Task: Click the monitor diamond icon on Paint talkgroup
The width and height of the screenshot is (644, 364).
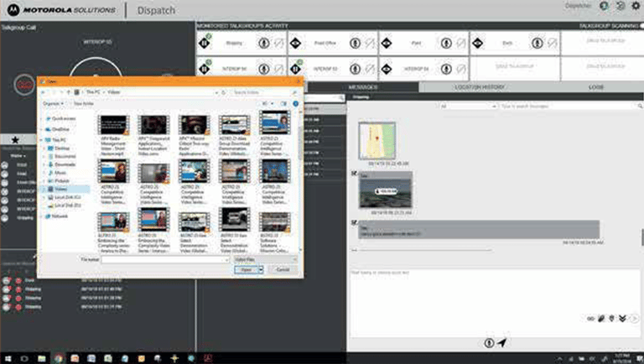Action: coord(387,43)
